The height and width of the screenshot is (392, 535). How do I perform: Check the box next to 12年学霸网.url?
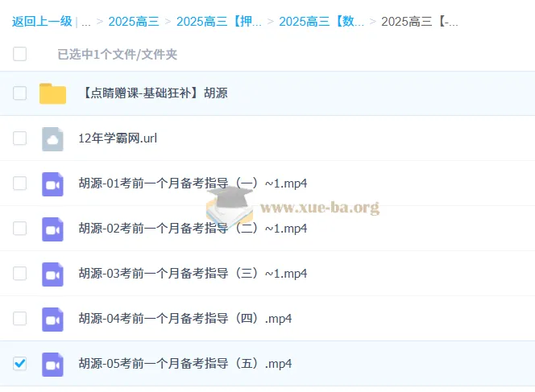20,138
